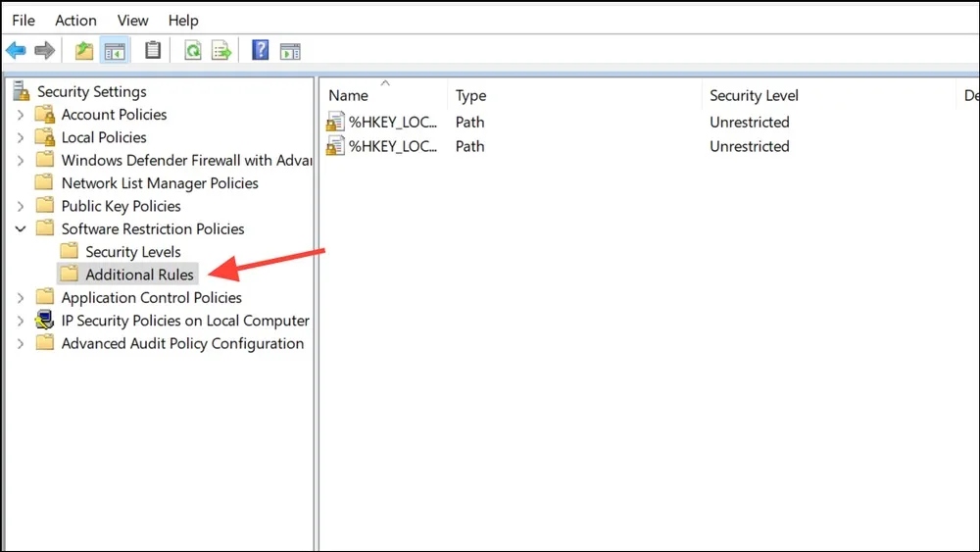The width and height of the screenshot is (980, 552).
Task: Expand the Application Control Policies node
Action: pos(20,297)
